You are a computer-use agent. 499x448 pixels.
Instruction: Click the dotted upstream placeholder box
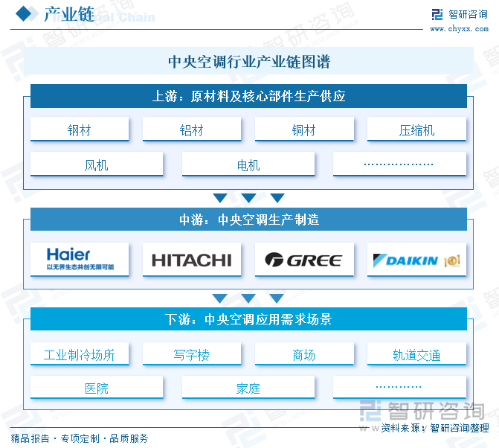(399, 164)
